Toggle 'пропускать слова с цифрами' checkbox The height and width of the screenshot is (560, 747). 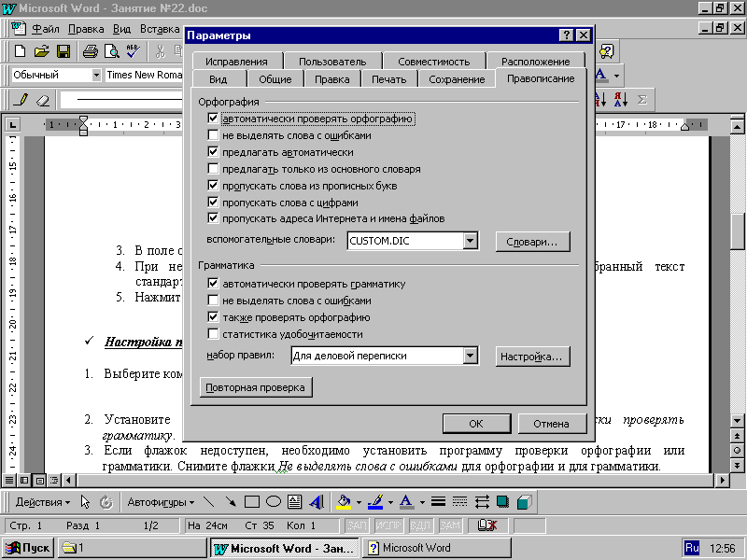pyautogui.click(x=213, y=202)
